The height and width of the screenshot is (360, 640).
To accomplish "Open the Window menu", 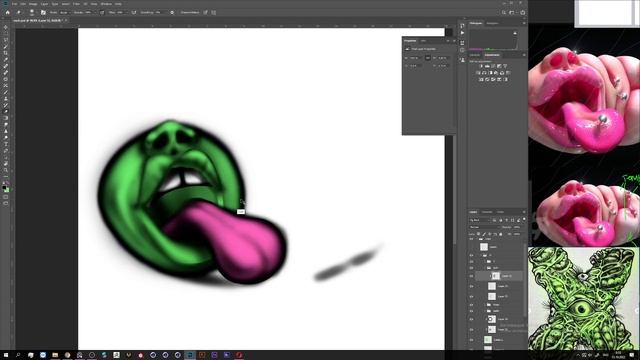I will [x=106, y=4].
